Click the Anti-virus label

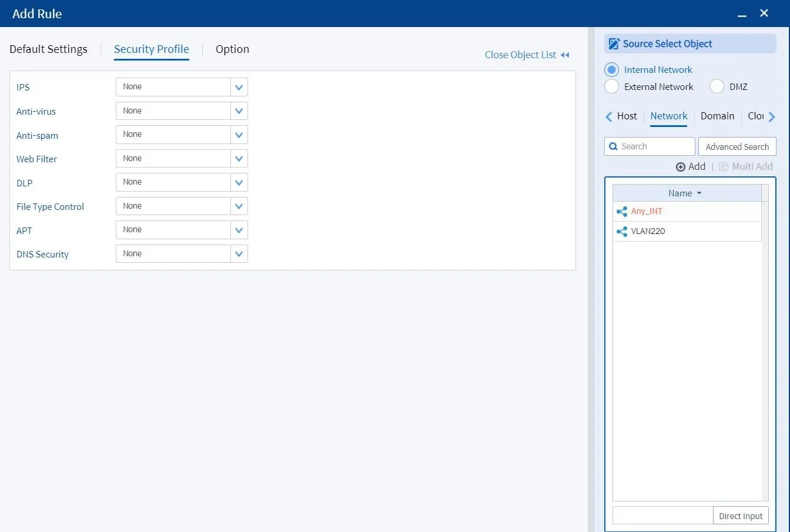(x=36, y=112)
